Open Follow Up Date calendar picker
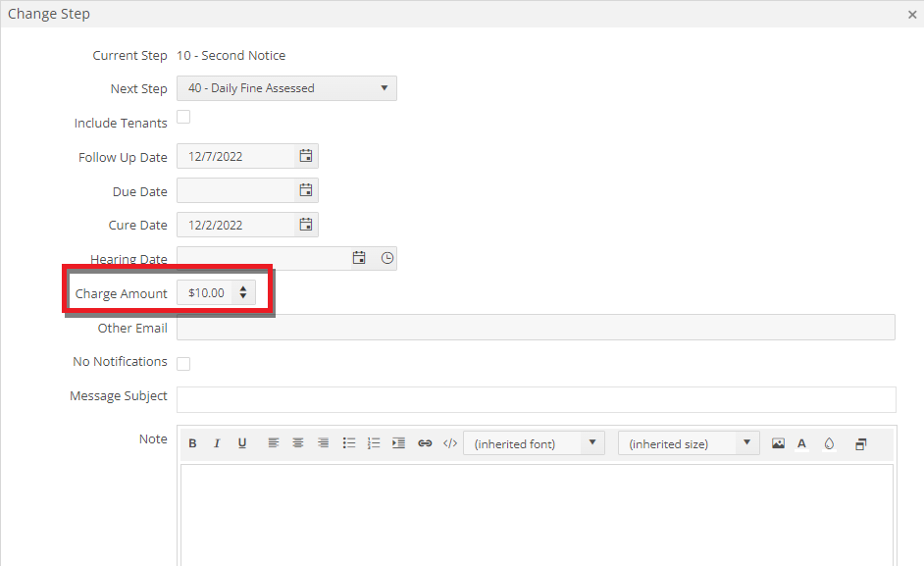 point(306,156)
